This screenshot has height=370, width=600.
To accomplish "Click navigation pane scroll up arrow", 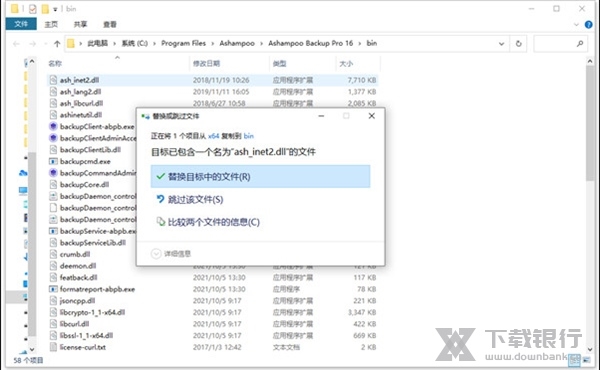I will click(x=32, y=61).
